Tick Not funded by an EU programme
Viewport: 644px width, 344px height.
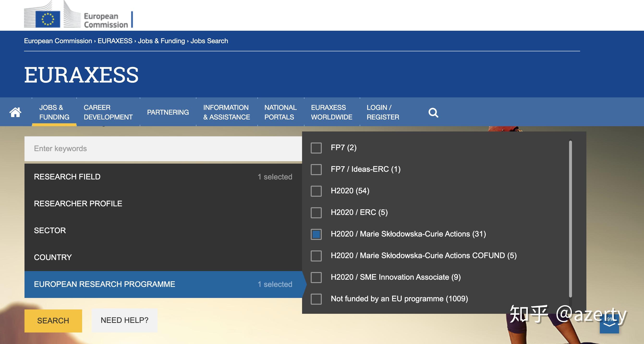[316, 299]
